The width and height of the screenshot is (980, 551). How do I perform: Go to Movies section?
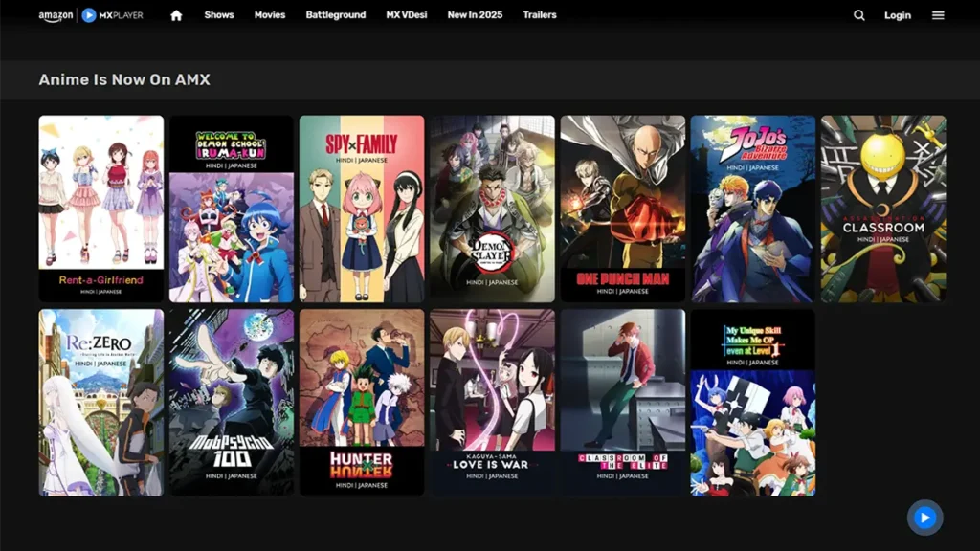(x=269, y=15)
